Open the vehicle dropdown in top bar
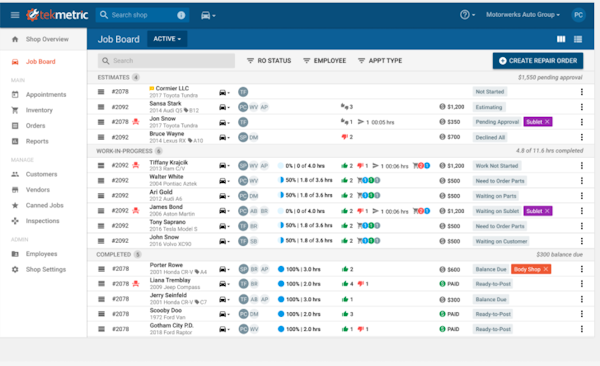The height and width of the screenshot is (366, 600). [208, 15]
